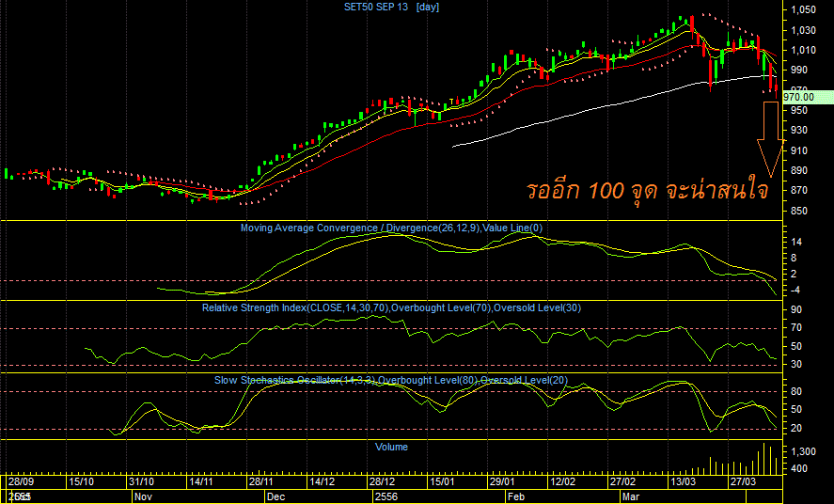Select the Relative Strength Index indicator label
This screenshot has height=504, width=834.
(x=391, y=307)
